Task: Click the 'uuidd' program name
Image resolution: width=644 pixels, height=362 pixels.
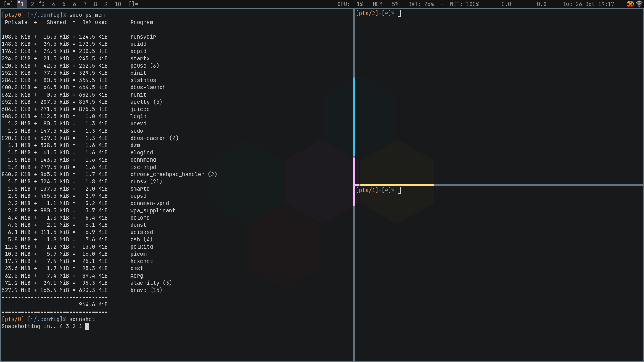Action: pos(138,44)
